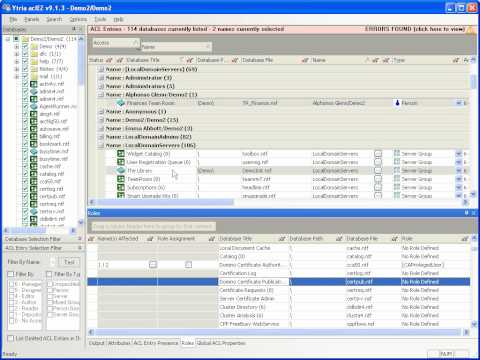Click the errors warning icon in banner
Screen dimensions: 480x360
[470, 29]
